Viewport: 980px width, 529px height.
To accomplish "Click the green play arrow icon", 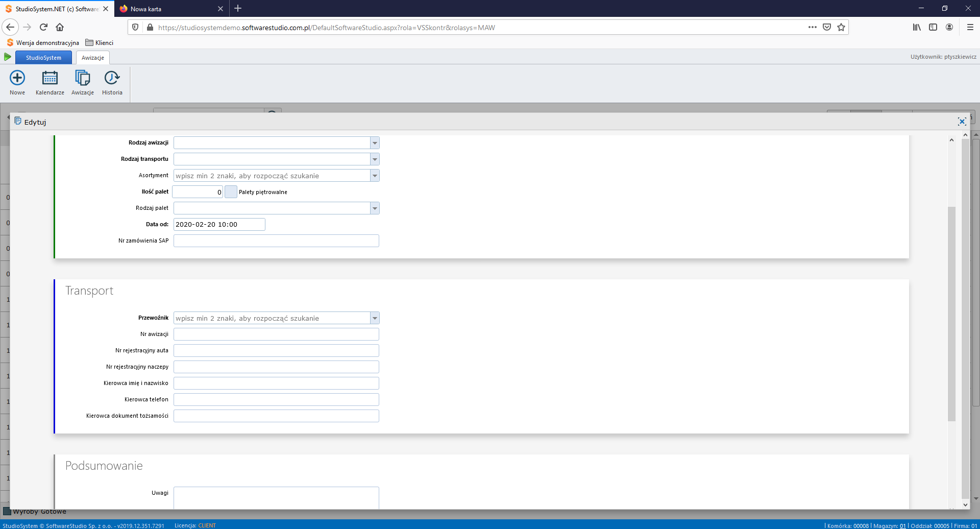I will [8, 57].
